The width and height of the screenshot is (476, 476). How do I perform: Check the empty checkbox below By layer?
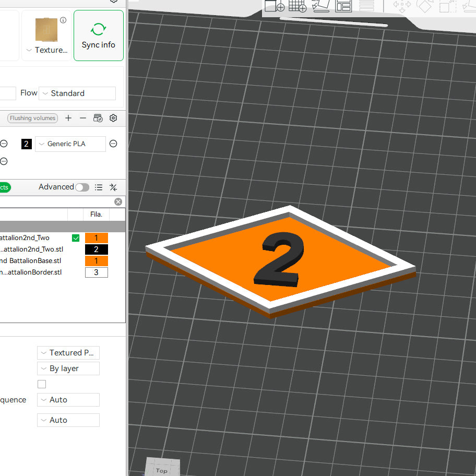click(x=41, y=384)
